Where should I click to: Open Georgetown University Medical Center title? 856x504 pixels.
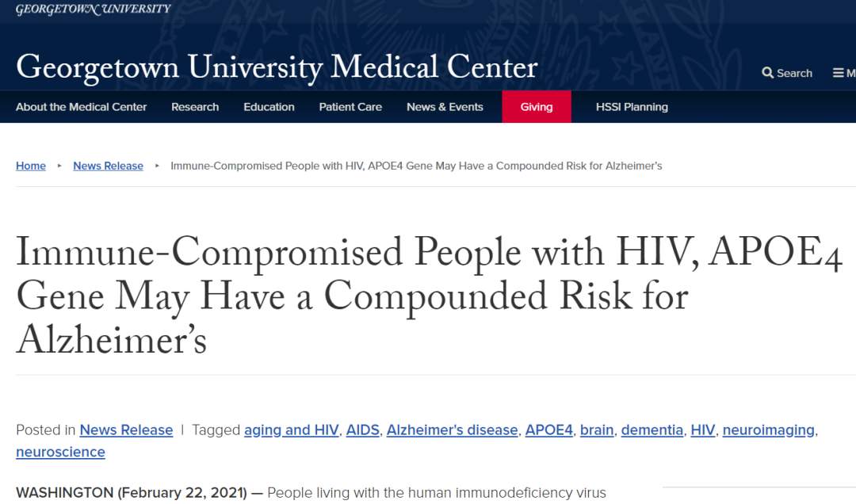tap(277, 68)
